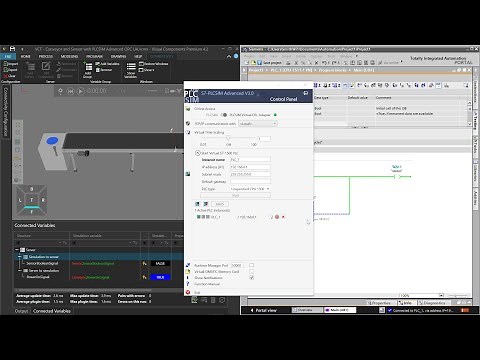Screen dimensions: 480x360
Task: Collapse the Start Virtual S7-1500 PLC section
Action: [x=197, y=153]
